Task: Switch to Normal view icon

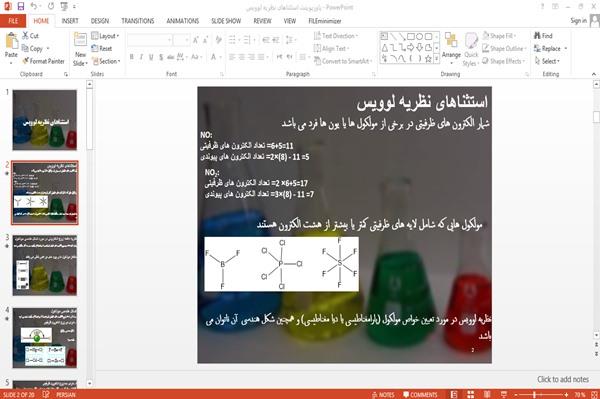Action: 454,395
